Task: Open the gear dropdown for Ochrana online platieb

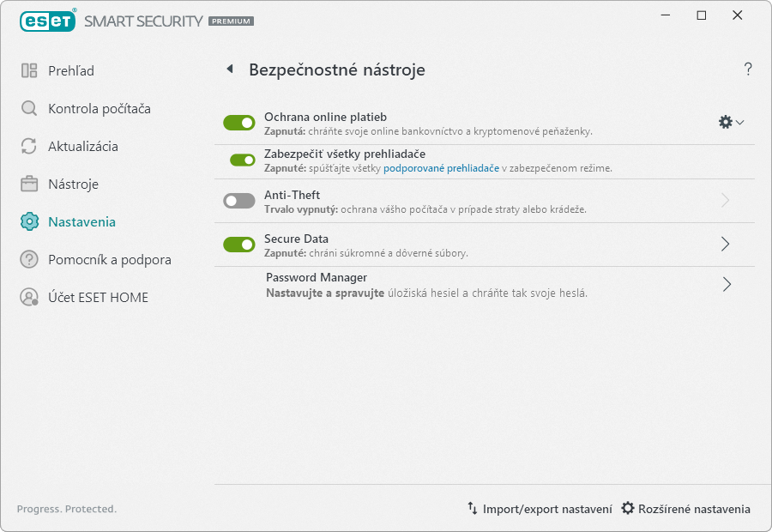Action: coord(731,122)
